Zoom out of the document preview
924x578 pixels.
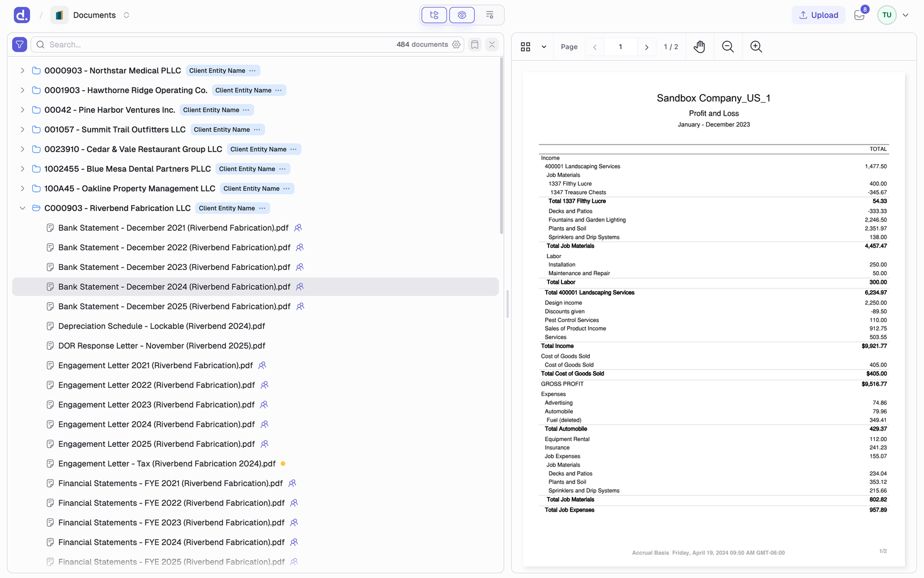728,47
